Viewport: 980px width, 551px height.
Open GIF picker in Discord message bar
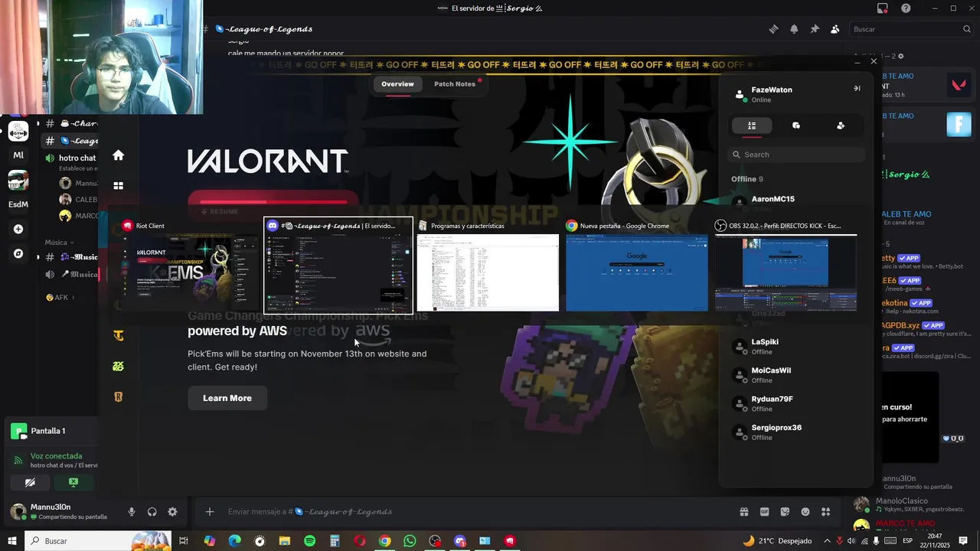tap(764, 512)
